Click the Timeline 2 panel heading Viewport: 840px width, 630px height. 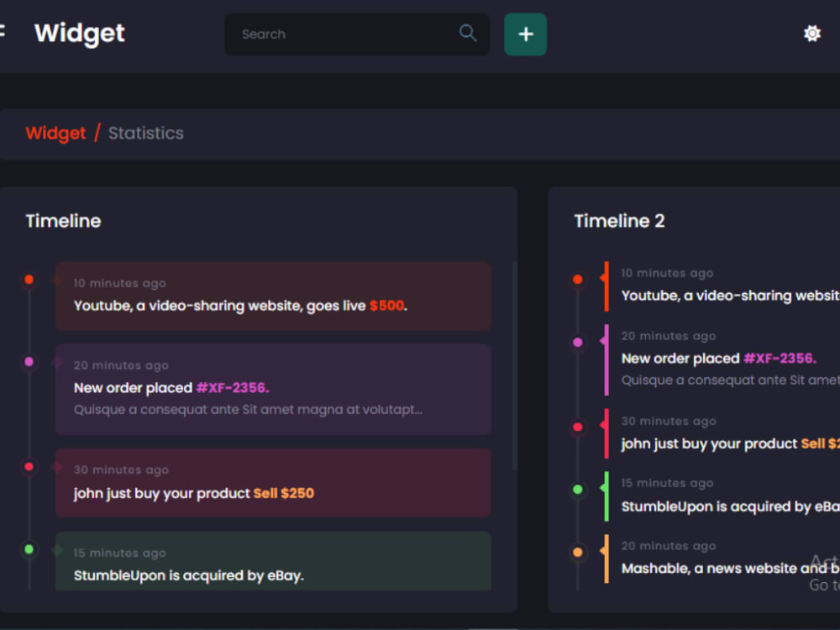(619, 221)
